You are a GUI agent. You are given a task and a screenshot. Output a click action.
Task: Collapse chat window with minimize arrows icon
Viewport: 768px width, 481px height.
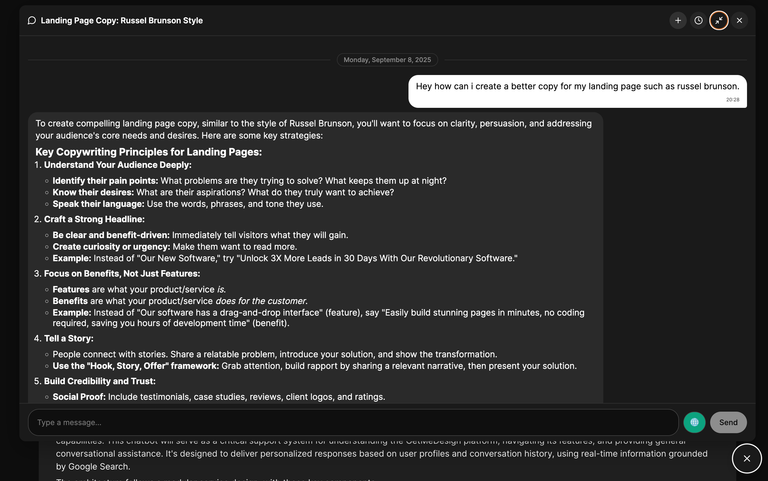click(x=719, y=21)
